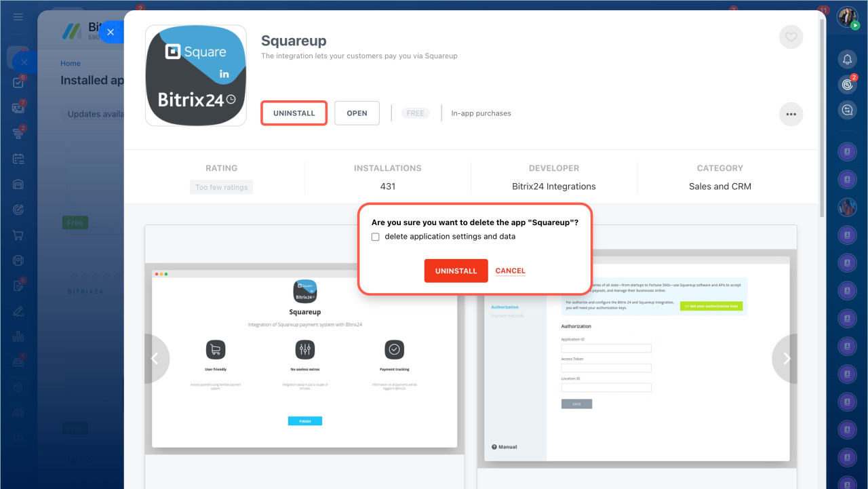The height and width of the screenshot is (489, 868).
Task: Add Squareup to favorites with heart icon
Action: (x=791, y=37)
